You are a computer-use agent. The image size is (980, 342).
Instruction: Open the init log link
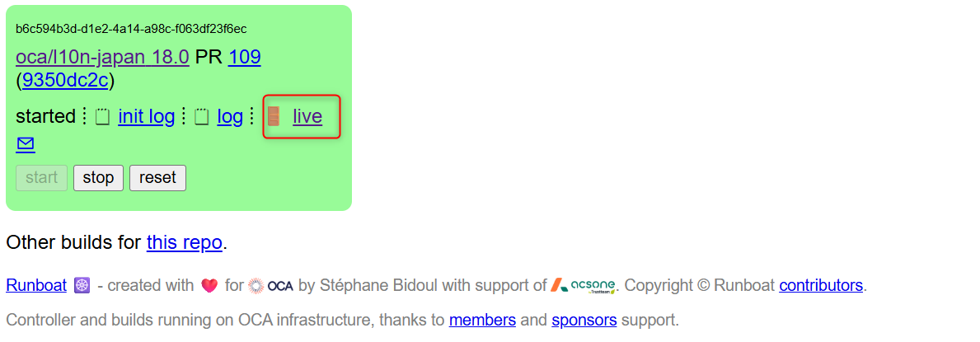pyautogui.click(x=146, y=116)
